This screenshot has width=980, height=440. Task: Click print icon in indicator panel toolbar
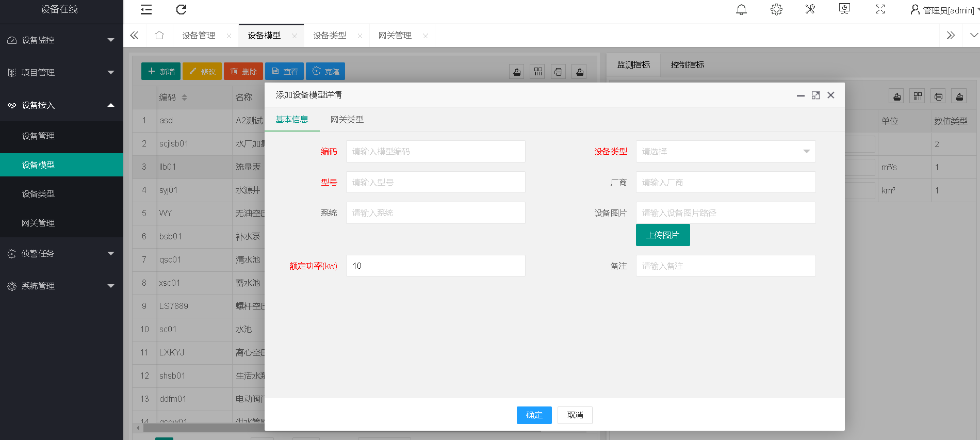[x=938, y=96]
